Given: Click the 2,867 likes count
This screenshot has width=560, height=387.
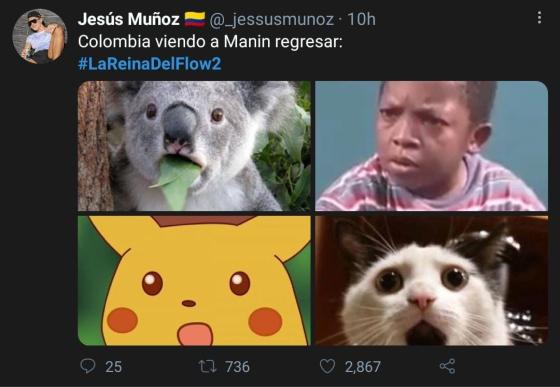Looking at the screenshot, I should [362, 367].
